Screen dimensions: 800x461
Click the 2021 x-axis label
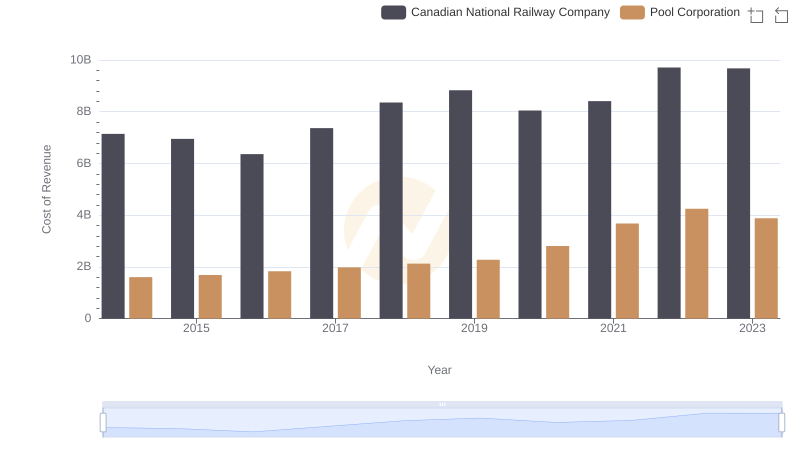tap(613, 328)
